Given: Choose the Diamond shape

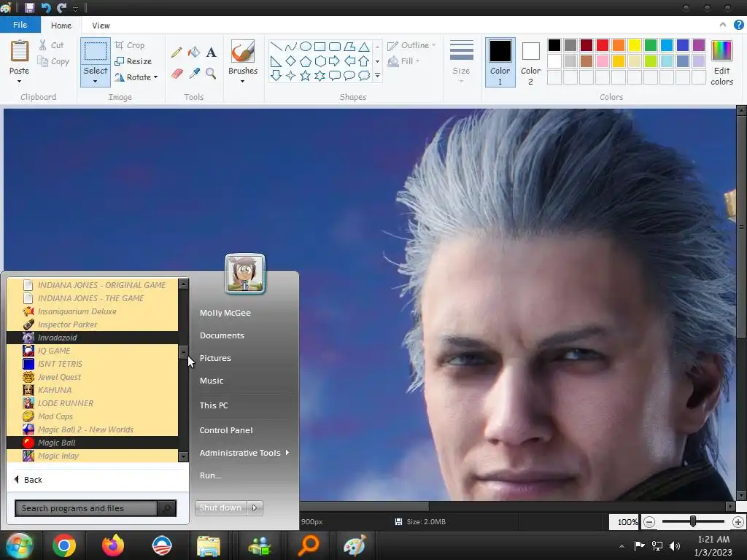Looking at the screenshot, I should coord(290,61).
